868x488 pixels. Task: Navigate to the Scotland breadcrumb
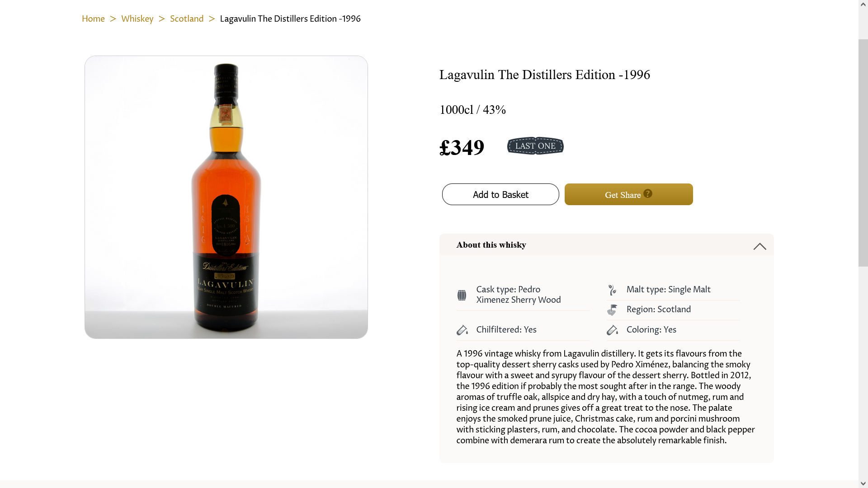(x=187, y=19)
